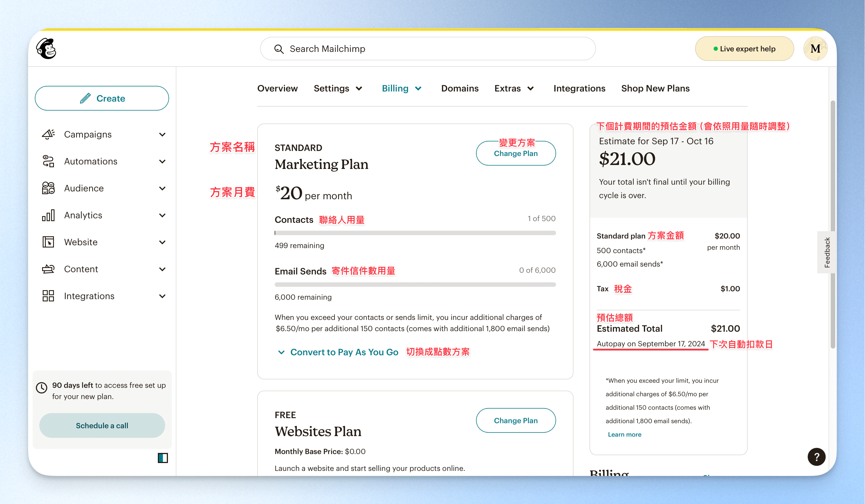Click the 'Standard plan' line item
Image resolution: width=865 pixels, height=504 pixels.
pyautogui.click(x=621, y=236)
